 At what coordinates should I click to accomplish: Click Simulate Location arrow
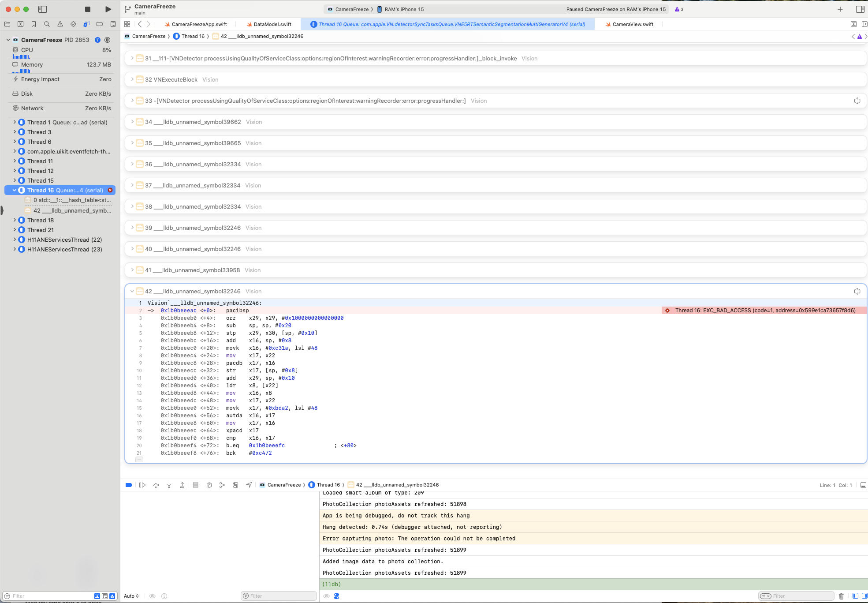[x=249, y=485]
